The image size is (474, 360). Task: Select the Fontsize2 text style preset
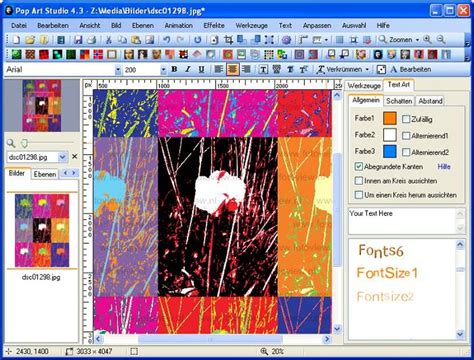[385, 296]
